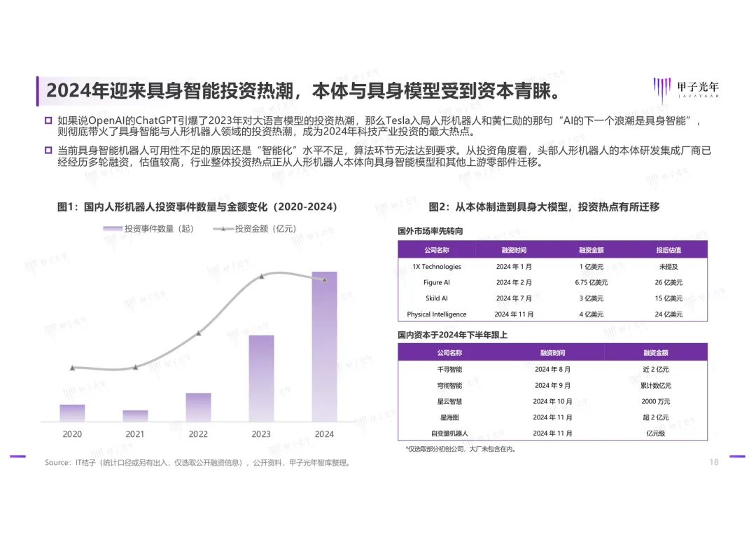
Task: Click the cell 自变量机器人
Action: pos(450,433)
